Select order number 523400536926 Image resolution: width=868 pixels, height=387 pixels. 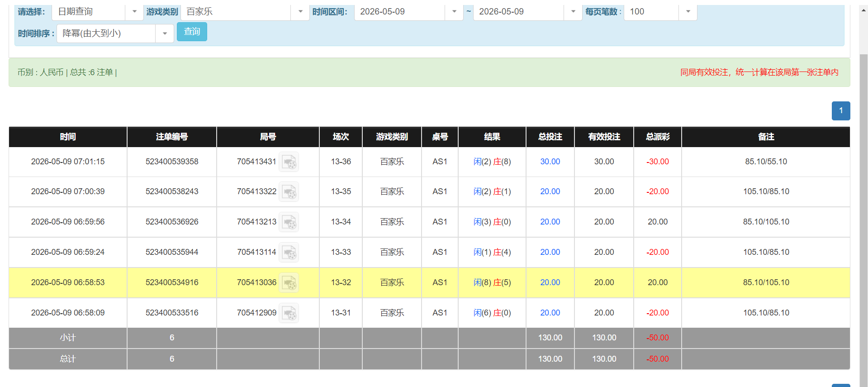(172, 222)
